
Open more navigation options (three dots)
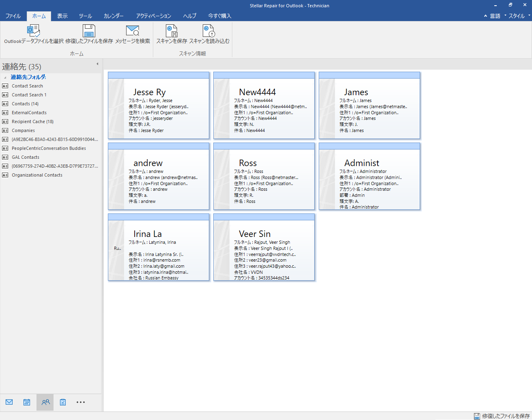click(81, 402)
